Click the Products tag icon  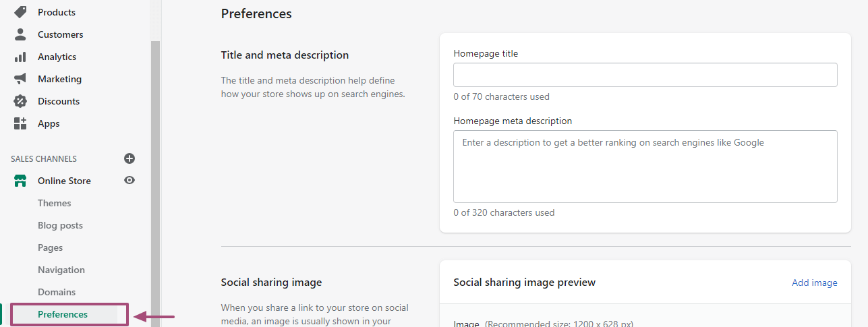[20, 12]
